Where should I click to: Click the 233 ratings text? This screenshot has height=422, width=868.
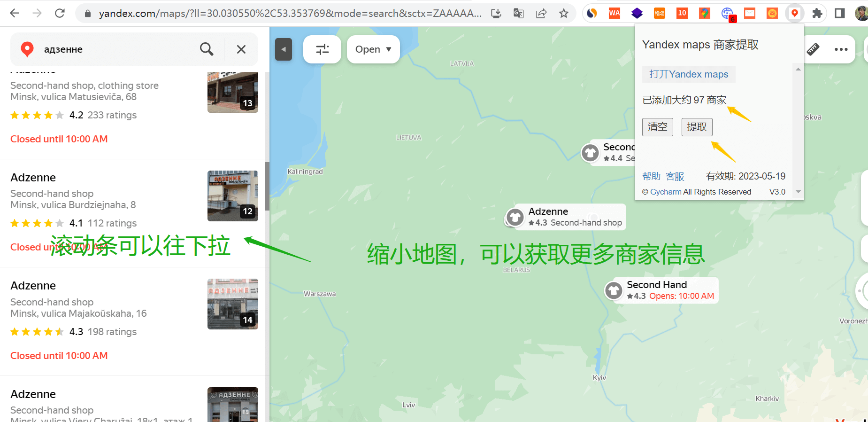(112, 115)
